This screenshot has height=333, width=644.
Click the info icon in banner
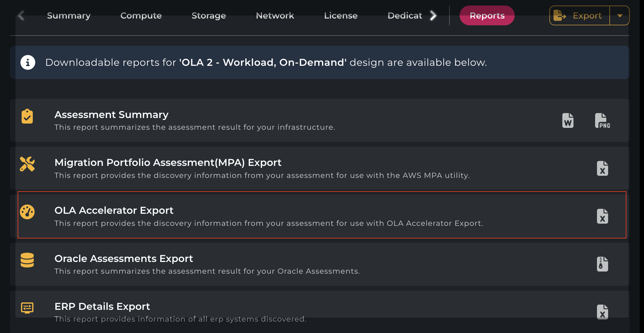pos(28,62)
